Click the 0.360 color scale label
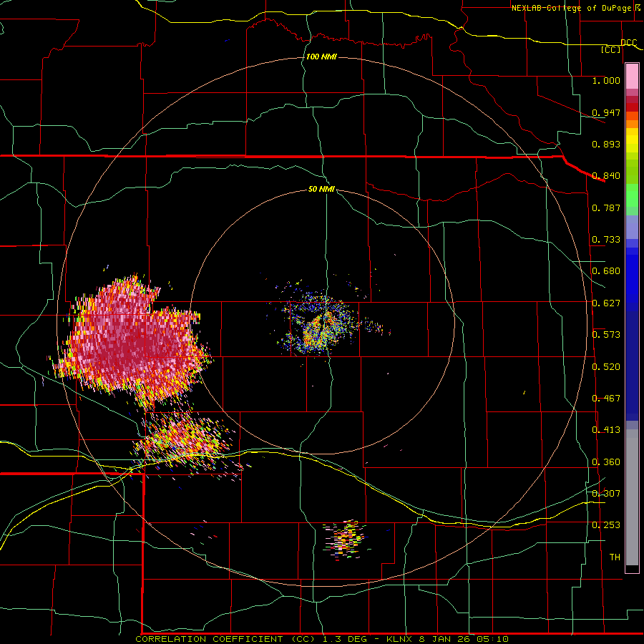The width and height of the screenshot is (644, 644). pyautogui.click(x=606, y=462)
